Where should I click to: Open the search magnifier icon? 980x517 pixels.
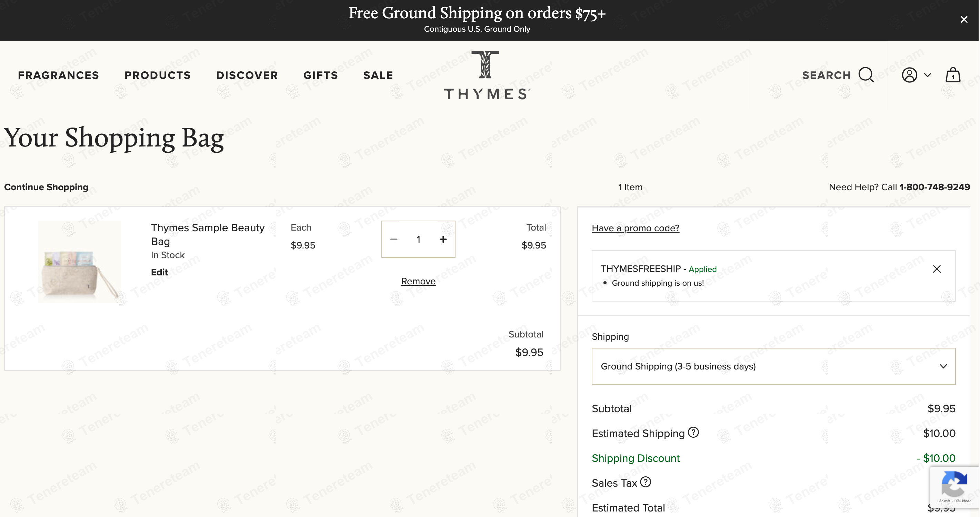[x=866, y=74]
